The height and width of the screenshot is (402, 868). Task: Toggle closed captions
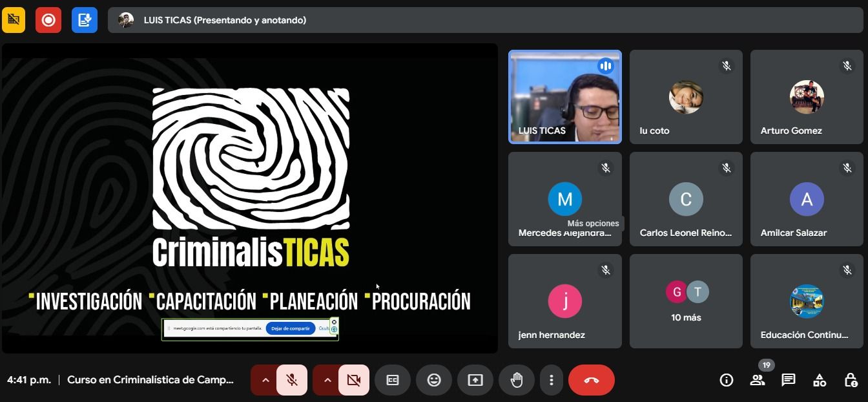[393, 380]
